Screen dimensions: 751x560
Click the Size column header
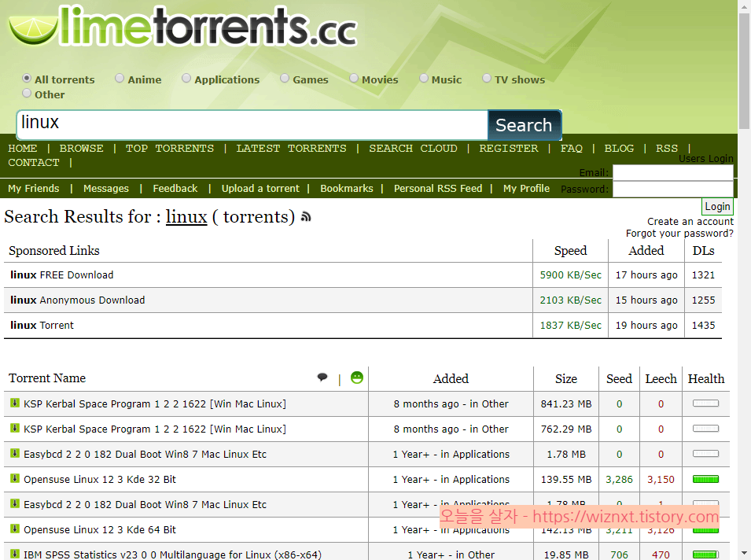[x=566, y=379]
